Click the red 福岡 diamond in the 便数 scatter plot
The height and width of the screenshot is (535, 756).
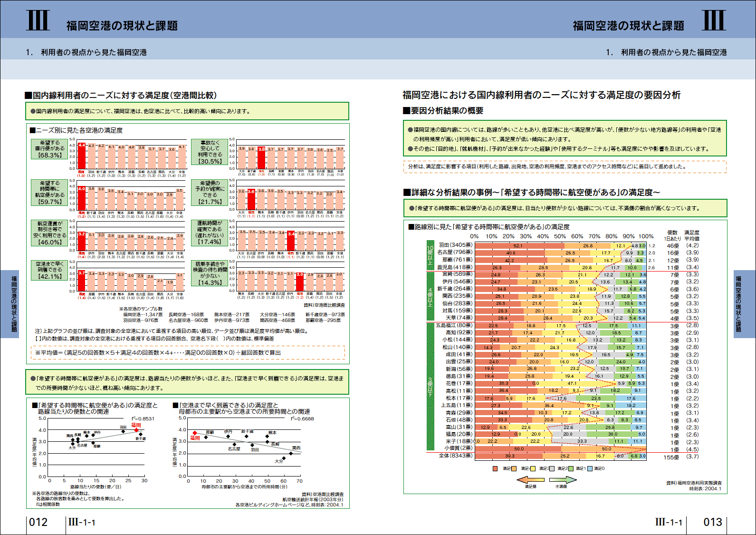pos(136,430)
